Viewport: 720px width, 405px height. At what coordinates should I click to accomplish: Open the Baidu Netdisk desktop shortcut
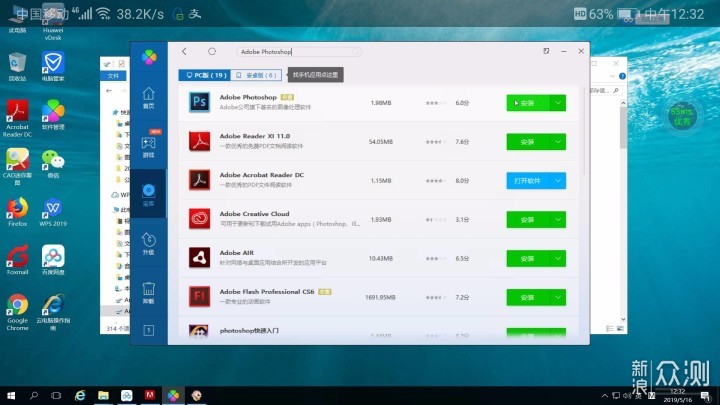(53, 260)
